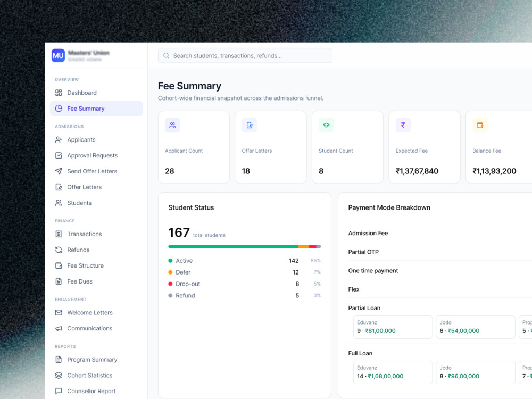
Task: Click the Balance Fee wallet icon
Action: (x=480, y=125)
